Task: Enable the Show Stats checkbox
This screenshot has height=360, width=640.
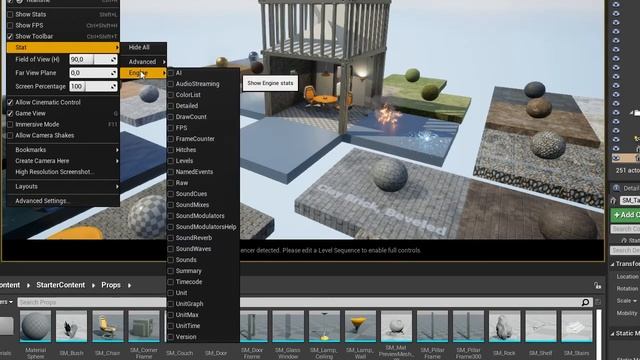Action: click(x=11, y=14)
